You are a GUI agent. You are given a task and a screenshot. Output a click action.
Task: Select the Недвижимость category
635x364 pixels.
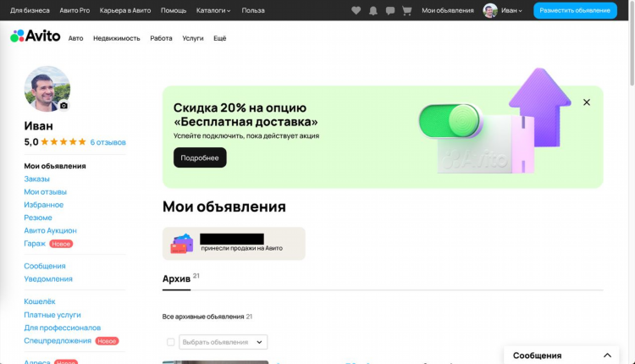(x=117, y=38)
